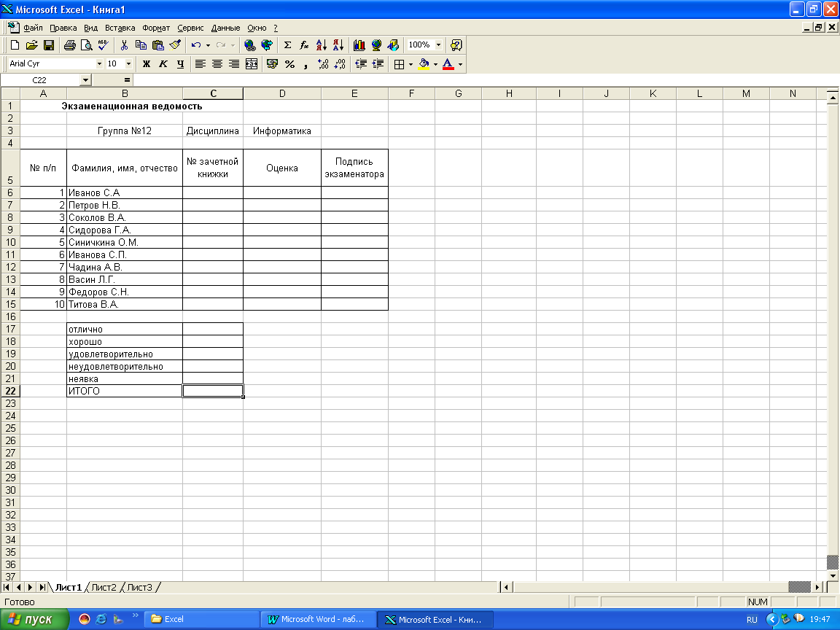Viewport: 840px width, 630px height.
Task: Open the Office Assistant help icon
Action: (x=456, y=45)
